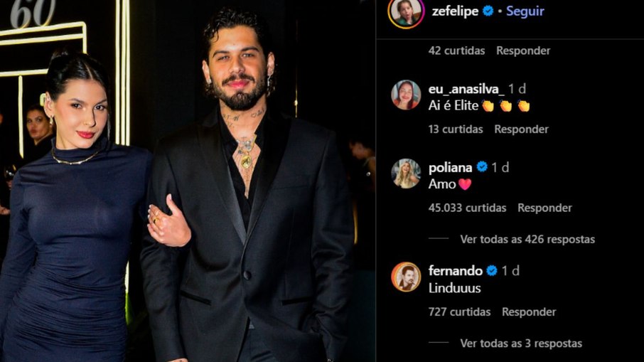Click the Seguir follow link
This screenshot has height=362, width=644.
(525, 11)
